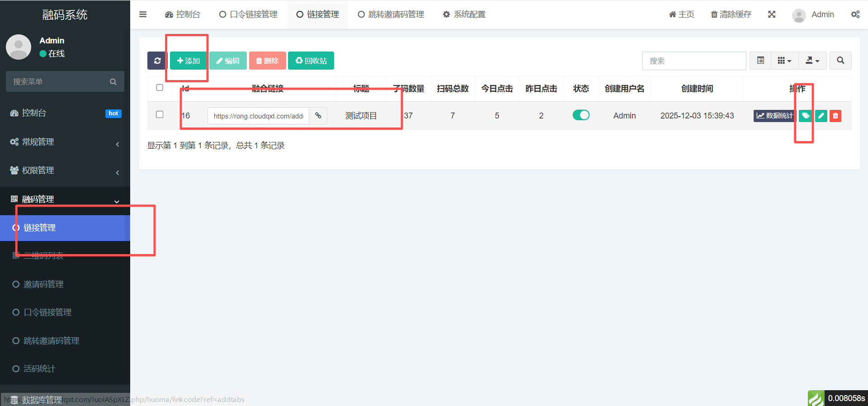
Task: Check the select-all header checkbox
Action: (x=160, y=88)
